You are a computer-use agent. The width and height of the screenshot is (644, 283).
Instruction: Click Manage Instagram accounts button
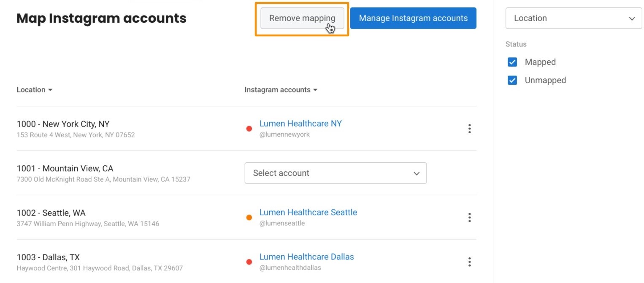(x=413, y=18)
